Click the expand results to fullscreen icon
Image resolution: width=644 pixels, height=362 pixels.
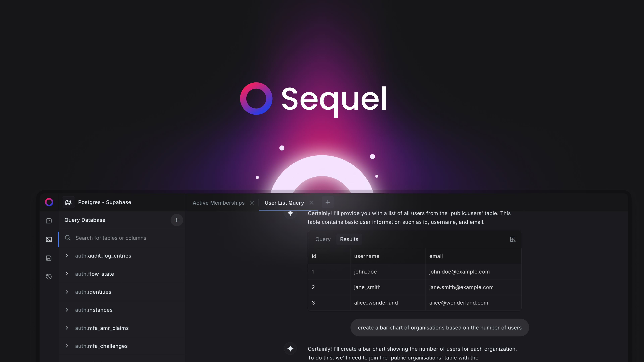tap(513, 239)
